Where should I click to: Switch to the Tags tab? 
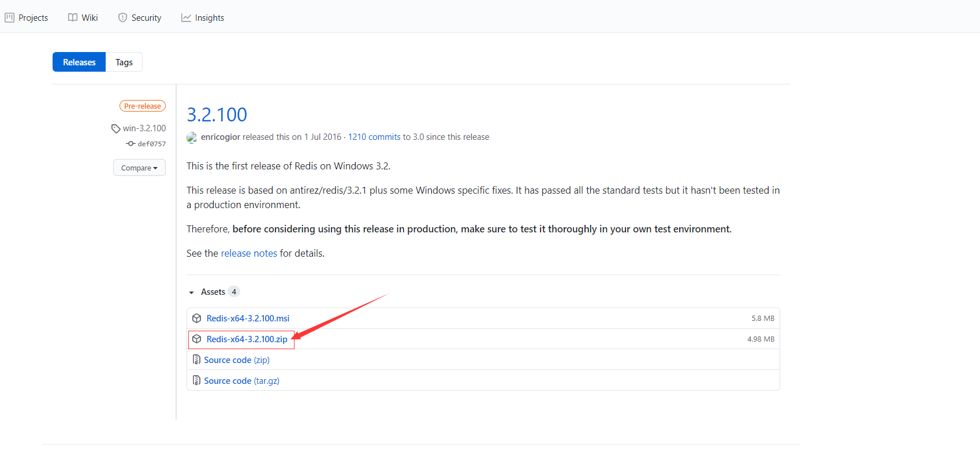[x=124, y=62]
